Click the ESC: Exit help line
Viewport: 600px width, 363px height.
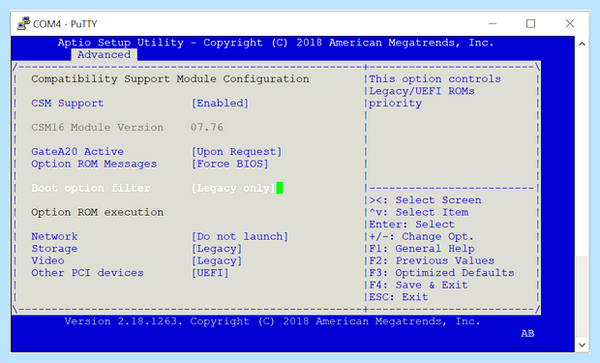(398, 297)
